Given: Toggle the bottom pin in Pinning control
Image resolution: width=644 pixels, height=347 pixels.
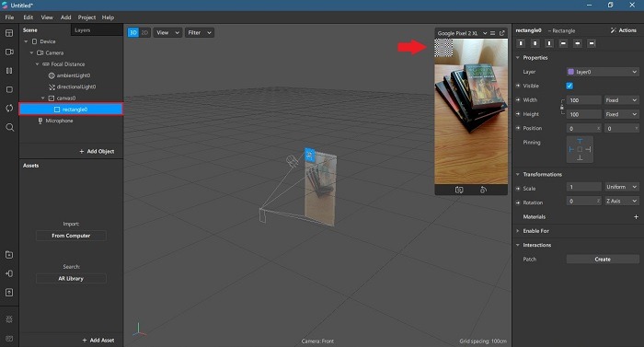Looking at the screenshot, I should pos(580,158).
